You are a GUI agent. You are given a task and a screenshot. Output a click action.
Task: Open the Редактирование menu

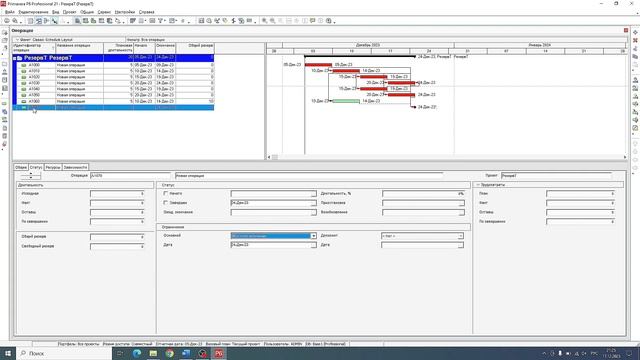coord(33,12)
